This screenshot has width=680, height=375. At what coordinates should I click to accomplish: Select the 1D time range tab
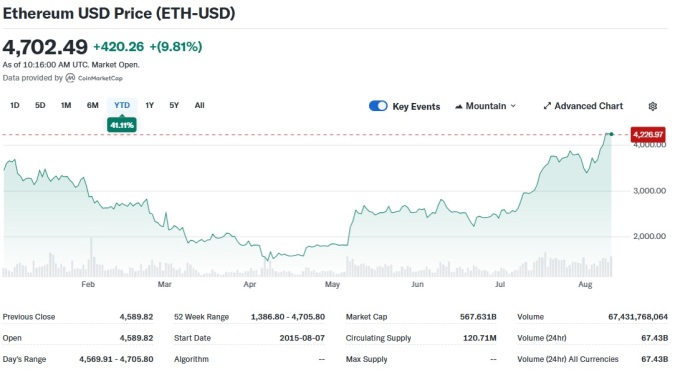[15, 105]
